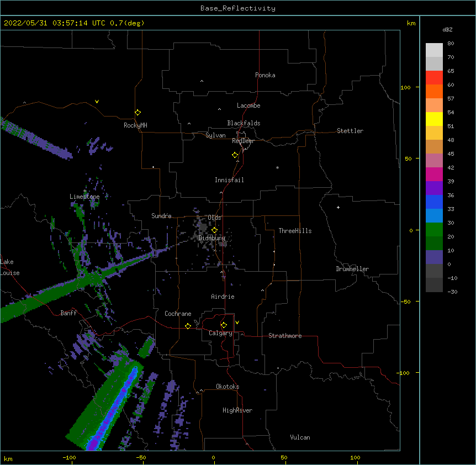
Task: Click the Blackfalds city label
Action: (x=244, y=123)
